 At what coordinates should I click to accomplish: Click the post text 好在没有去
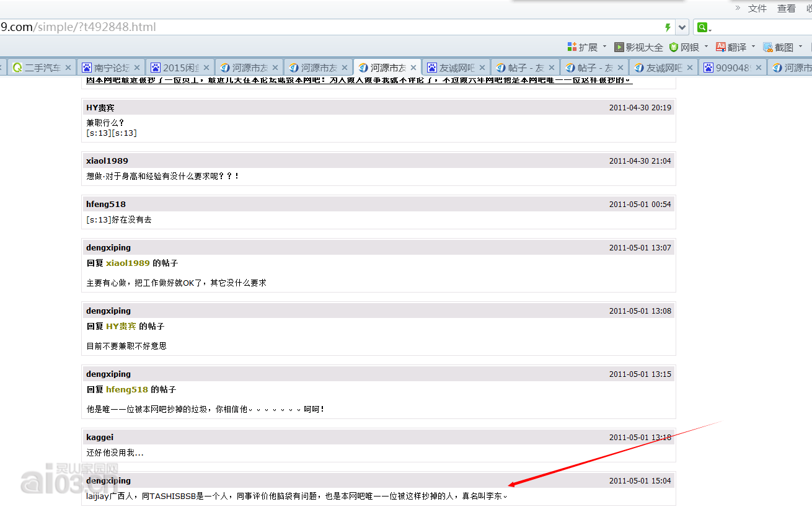132,219
